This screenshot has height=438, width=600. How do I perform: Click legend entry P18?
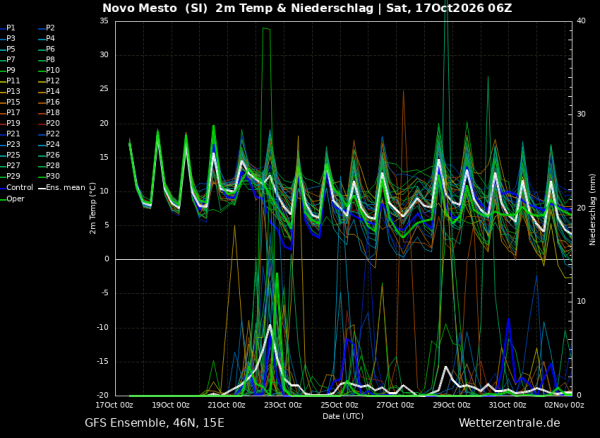pyautogui.click(x=49, y=113)
